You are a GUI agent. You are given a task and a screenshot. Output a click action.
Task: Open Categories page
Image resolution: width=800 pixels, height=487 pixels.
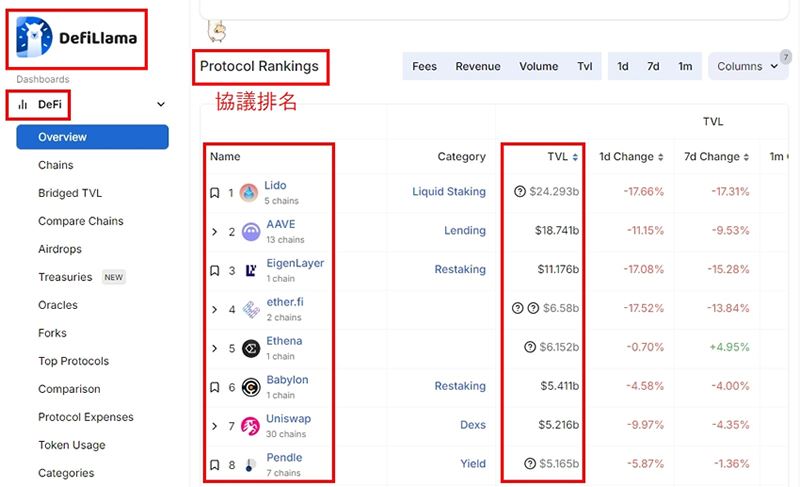click(66, 473)
